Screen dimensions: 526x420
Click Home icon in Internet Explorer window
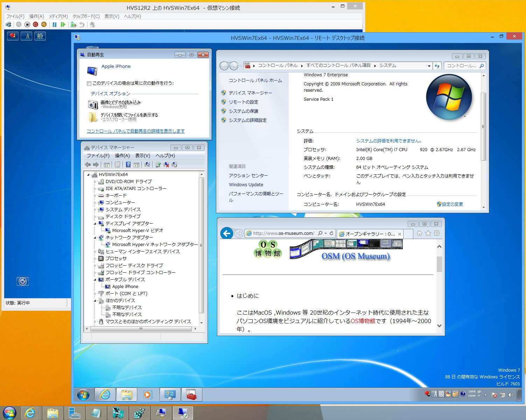point(419,233)
